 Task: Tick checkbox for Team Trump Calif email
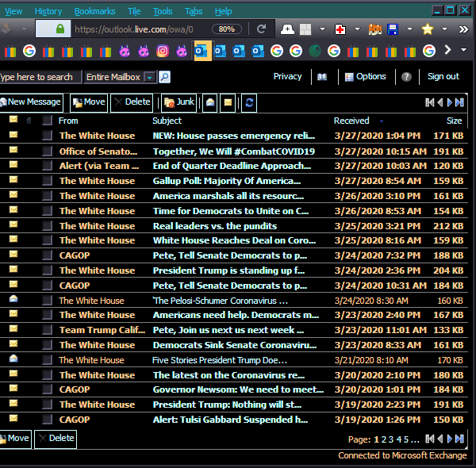(47, 330)
